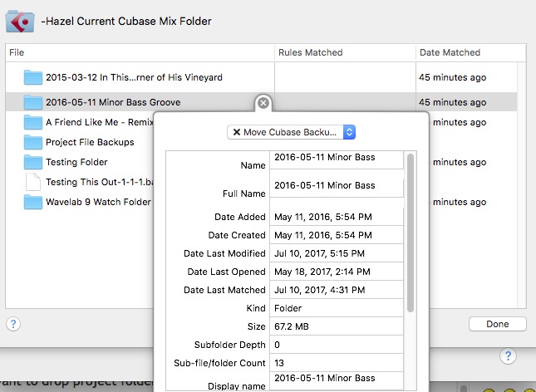Click the Sub-file/folder Count value 13
The width and height of the screenshot is (536, 392).
(337, 363)
